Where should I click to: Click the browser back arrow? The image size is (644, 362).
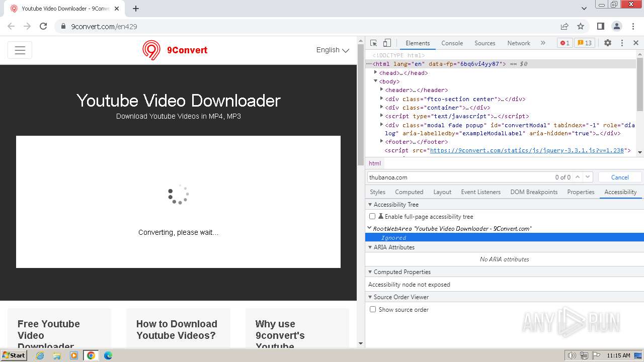(11, 26)
